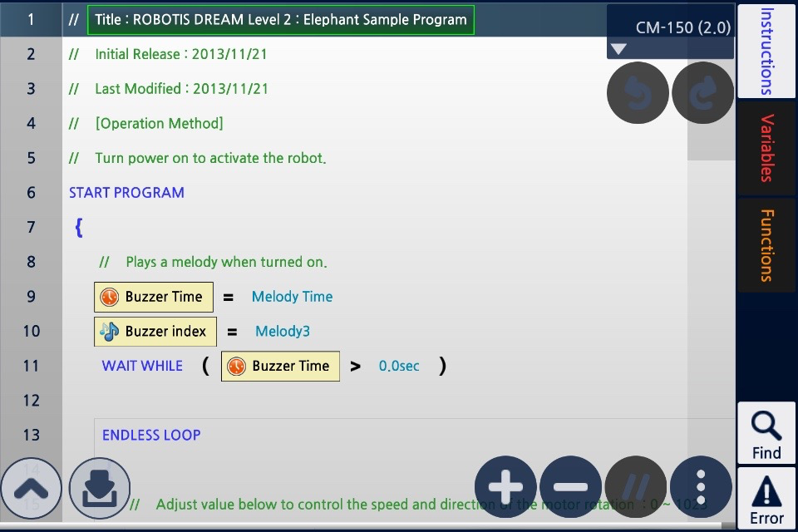The width and height of the screenshot is (798, 532).
Task: Select the ENDLESS LOOP block
Action: pos(151,436)
